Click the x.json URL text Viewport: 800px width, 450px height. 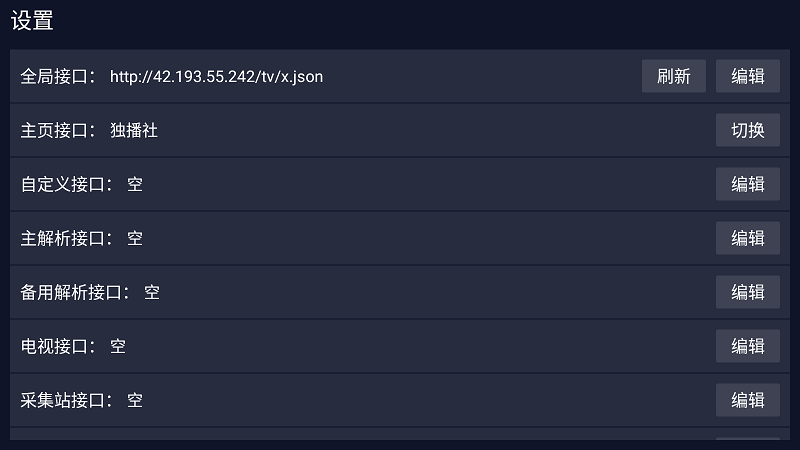216,76
